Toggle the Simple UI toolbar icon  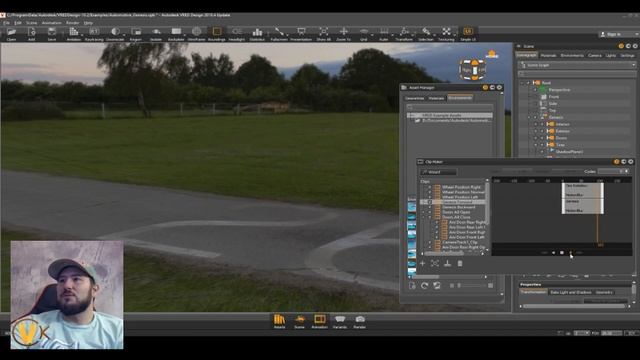(x=468, y=32)
